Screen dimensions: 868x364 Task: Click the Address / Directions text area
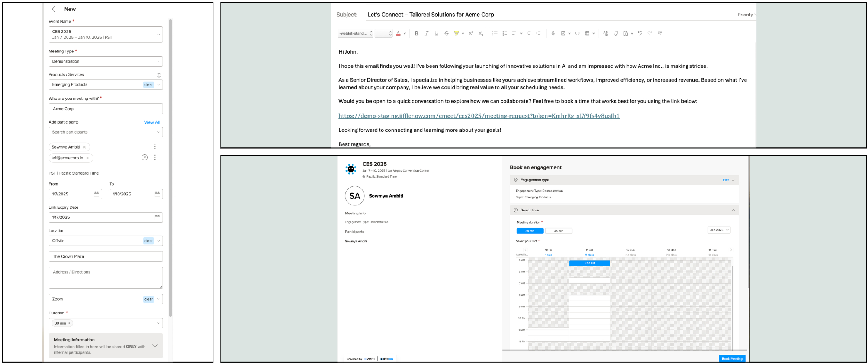(106, 278)
